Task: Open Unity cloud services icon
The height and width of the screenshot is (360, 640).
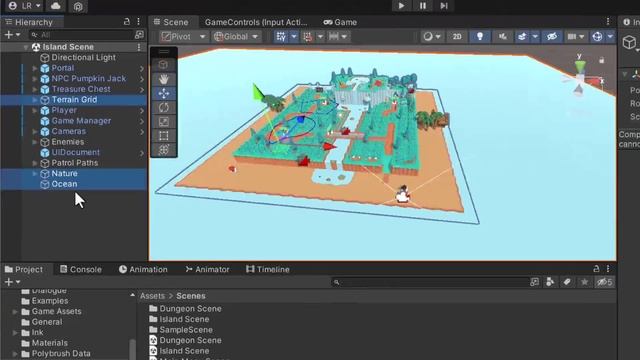Action: [x=56, y=6]
